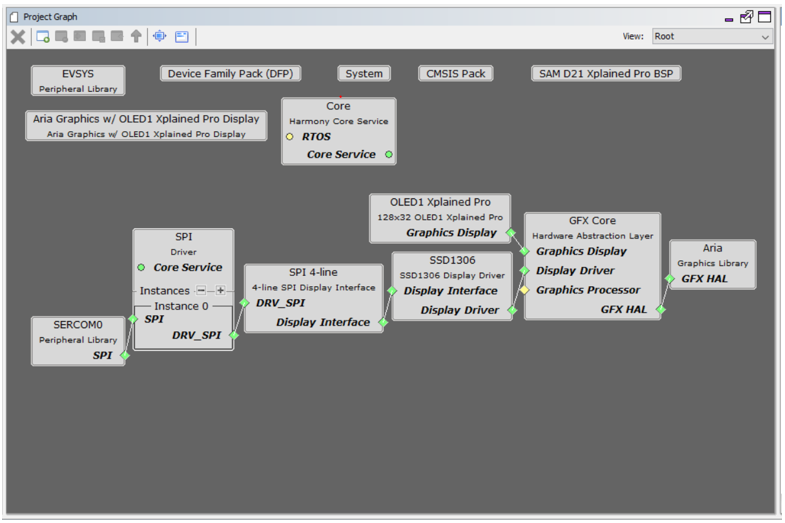Select the OLED1 Xplained Pro node title

click(440, 202)
